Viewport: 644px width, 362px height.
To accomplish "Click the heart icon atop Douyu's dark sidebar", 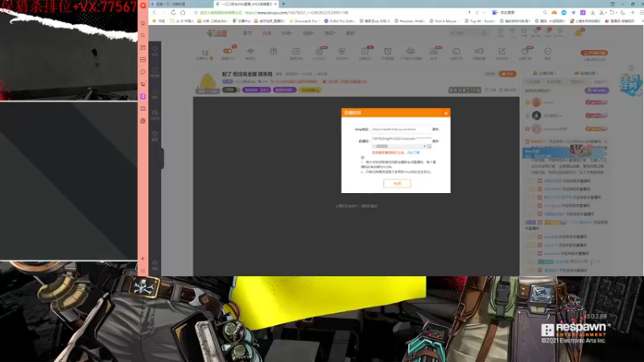I will 155,49.
